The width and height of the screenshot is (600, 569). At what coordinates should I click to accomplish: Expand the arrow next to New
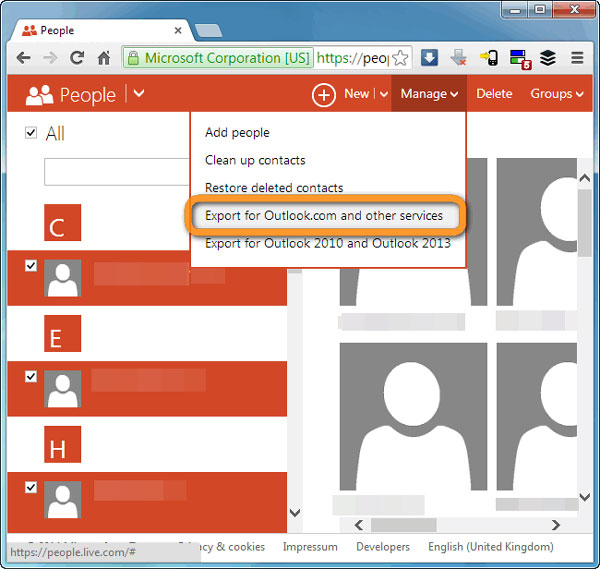[x=384, y=94]
